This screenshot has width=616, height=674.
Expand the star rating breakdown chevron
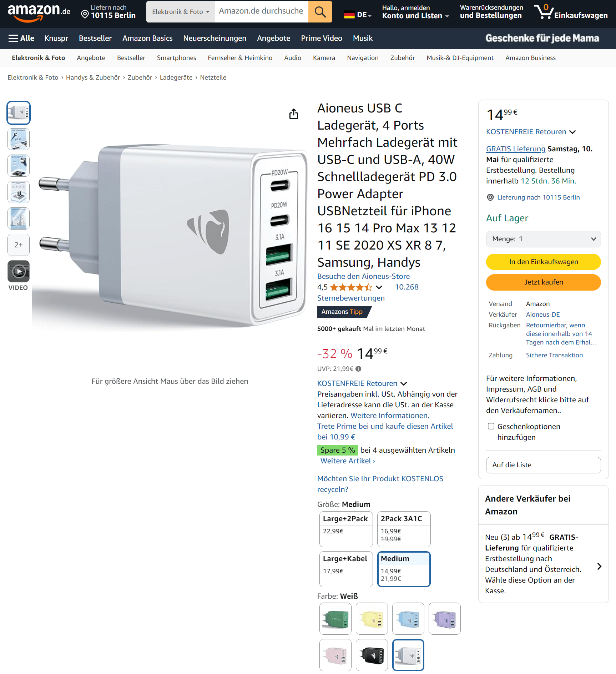[379, 287]
